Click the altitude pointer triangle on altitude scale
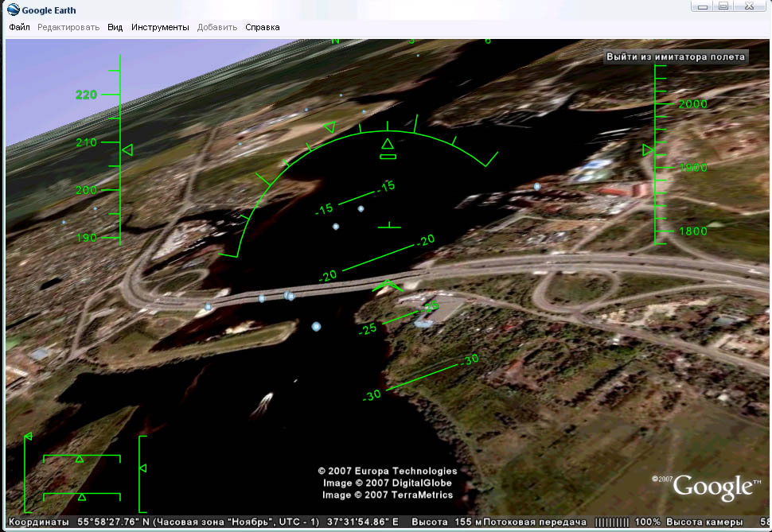Image resolution: width=772 pixels, height=532 pixels. click(648, 150)
